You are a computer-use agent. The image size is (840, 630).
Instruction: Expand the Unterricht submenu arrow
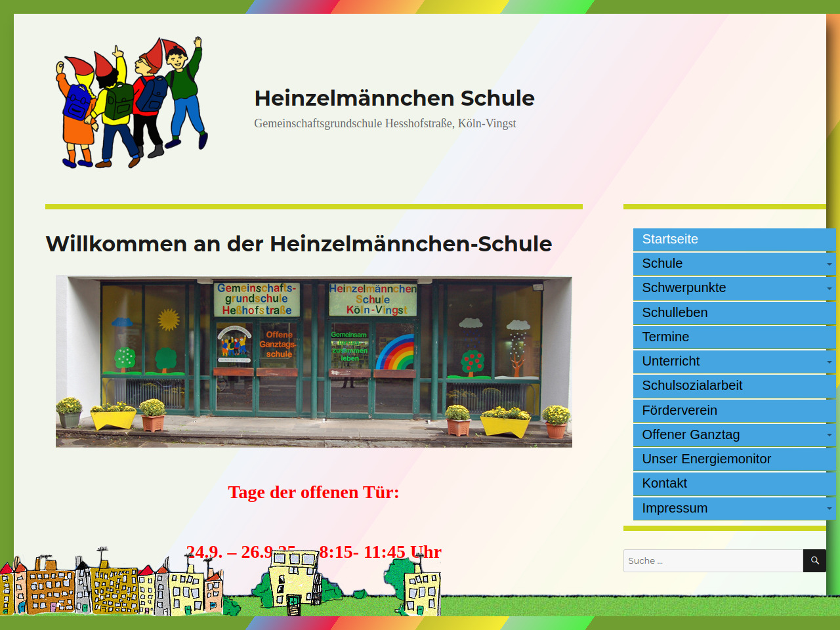coord(829,362)
